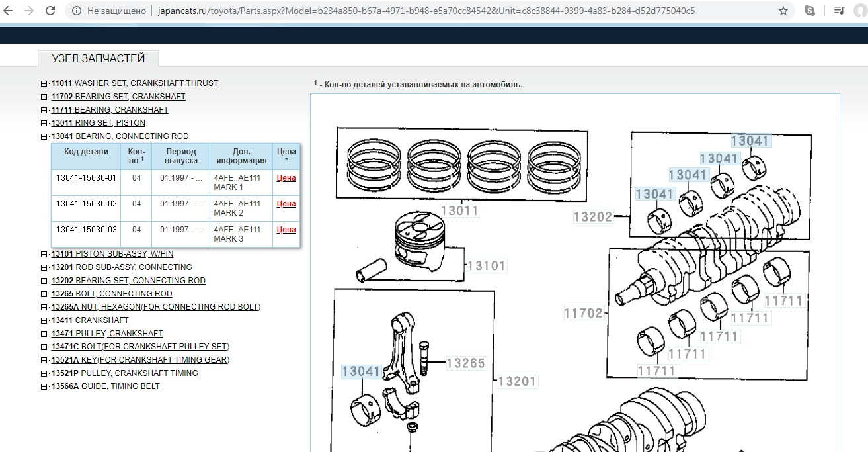Select the УЗЕЛ ЗАПЧАСТЕЙ tab
The image size is (868, 452).
98,59
